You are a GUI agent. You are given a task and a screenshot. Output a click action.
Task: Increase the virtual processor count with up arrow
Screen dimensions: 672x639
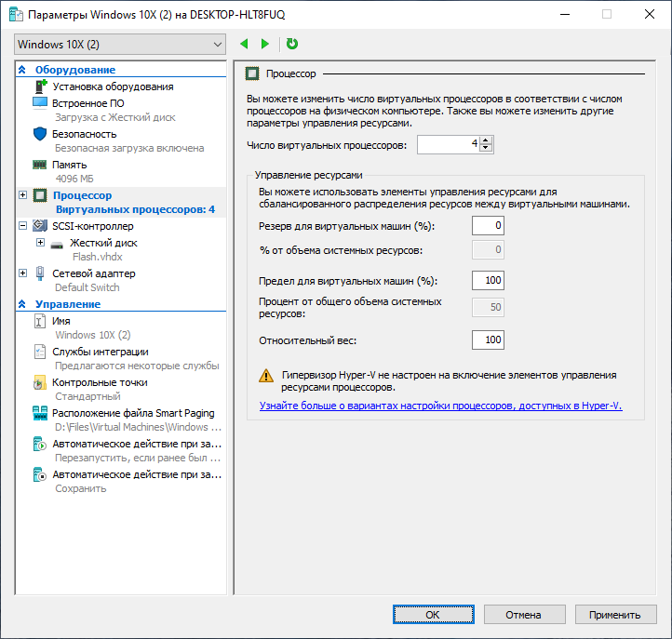[486, 140]
